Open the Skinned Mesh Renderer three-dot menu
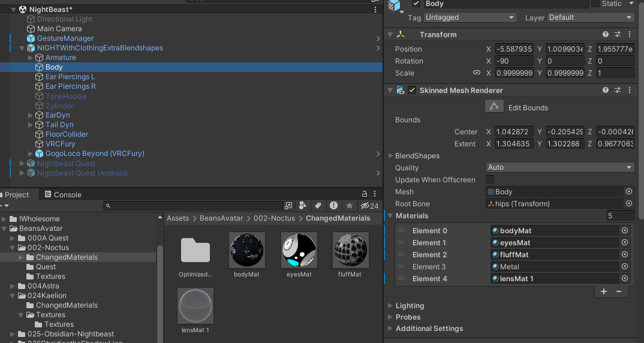The height and width of the screenshot is (343, 644). point(630,90)
